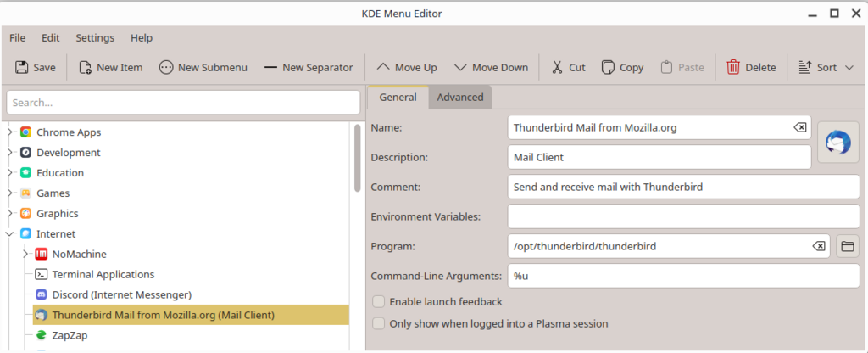Select the Development category icon
This screenshot has width=868, height=353.
tap(25, 153)
